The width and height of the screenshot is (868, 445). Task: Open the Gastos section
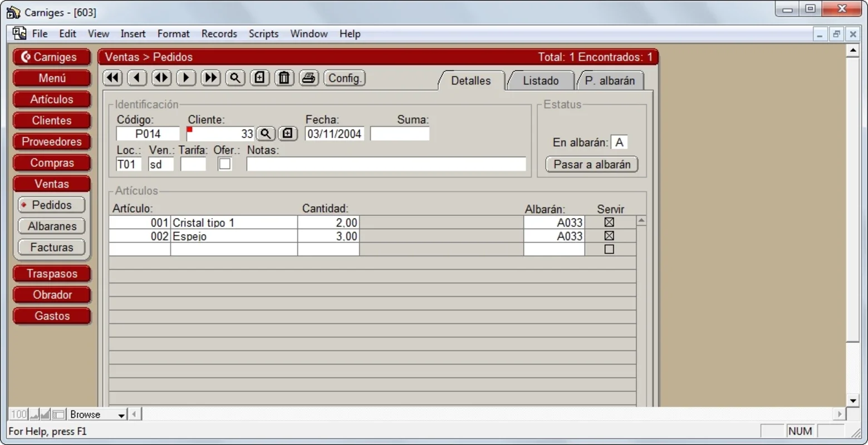coord(52,316)
